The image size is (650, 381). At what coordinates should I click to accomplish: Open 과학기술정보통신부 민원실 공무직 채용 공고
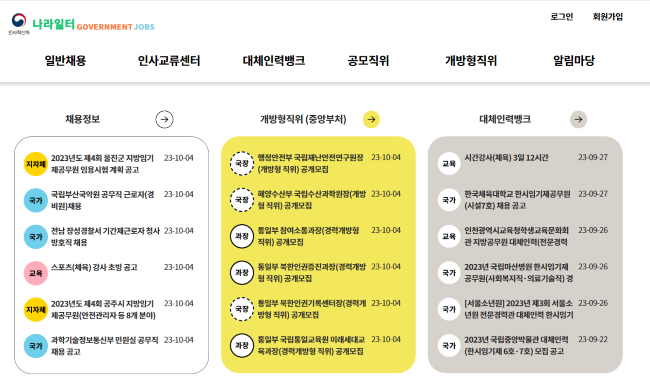click(x=104, y=346)
